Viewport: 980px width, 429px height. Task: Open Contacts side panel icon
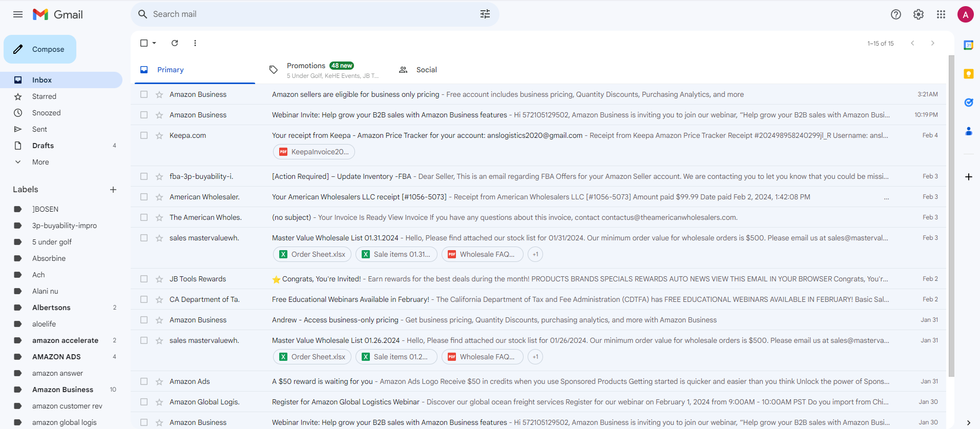coord(969,131)
